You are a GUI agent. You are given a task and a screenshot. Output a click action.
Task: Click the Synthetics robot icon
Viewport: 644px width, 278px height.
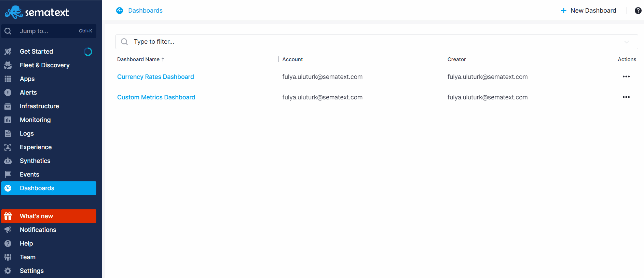pyautogui.click(x=8, y=161)
